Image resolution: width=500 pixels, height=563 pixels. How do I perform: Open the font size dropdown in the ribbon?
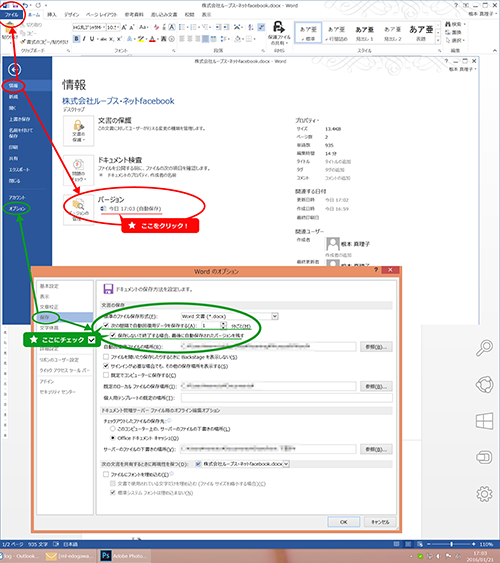coord(118,27)
